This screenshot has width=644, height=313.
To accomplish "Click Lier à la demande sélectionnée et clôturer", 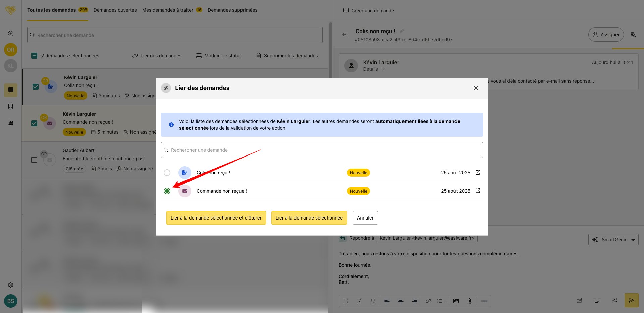I will tap(216, 218).
